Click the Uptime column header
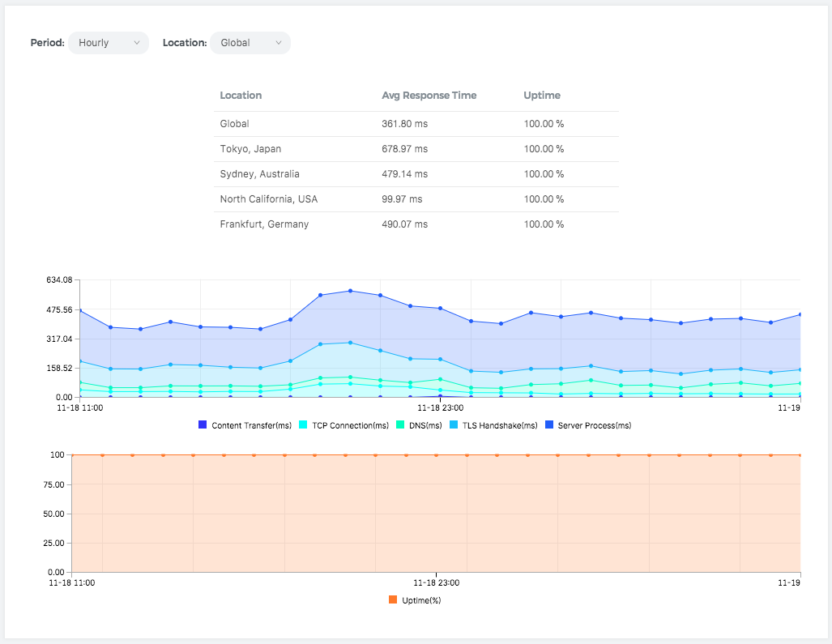The image size is (832, 644). tap(542, 96)
